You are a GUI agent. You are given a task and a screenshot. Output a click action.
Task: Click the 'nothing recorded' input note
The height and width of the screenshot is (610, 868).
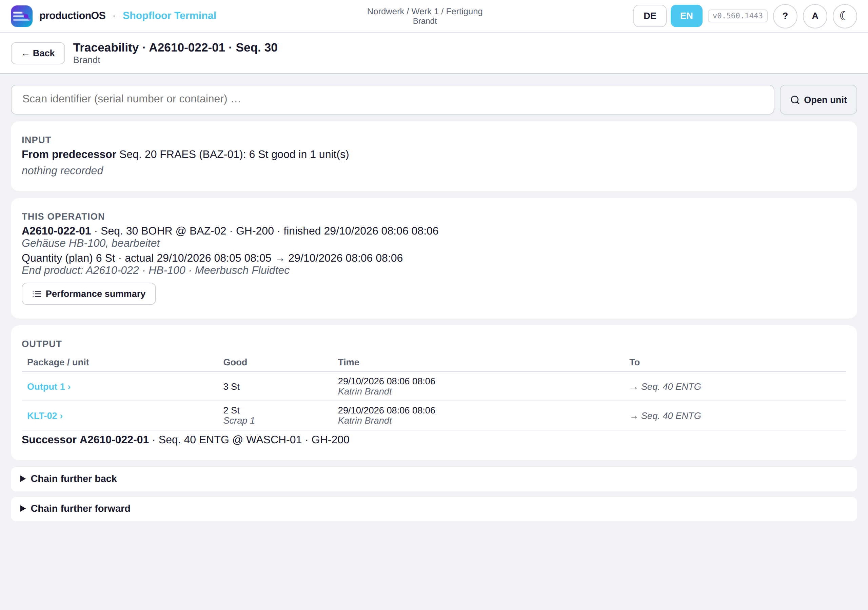[x=62, y=170]
